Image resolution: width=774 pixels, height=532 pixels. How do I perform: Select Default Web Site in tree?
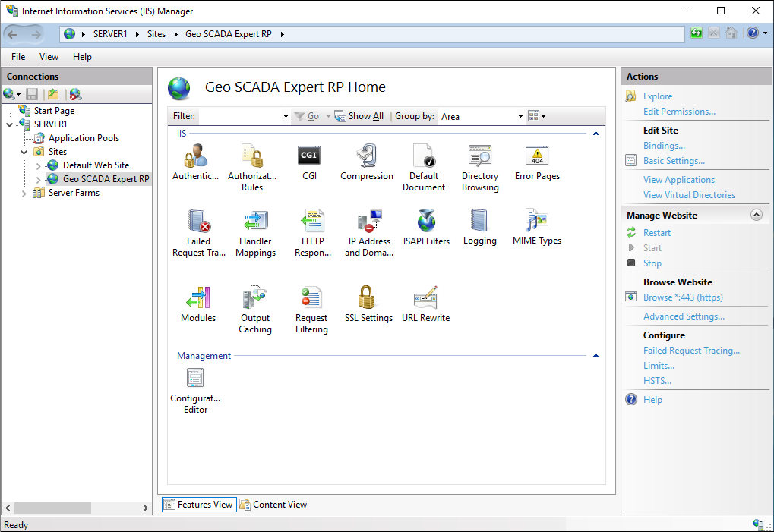pyautogui.click(x=96, y=165)
